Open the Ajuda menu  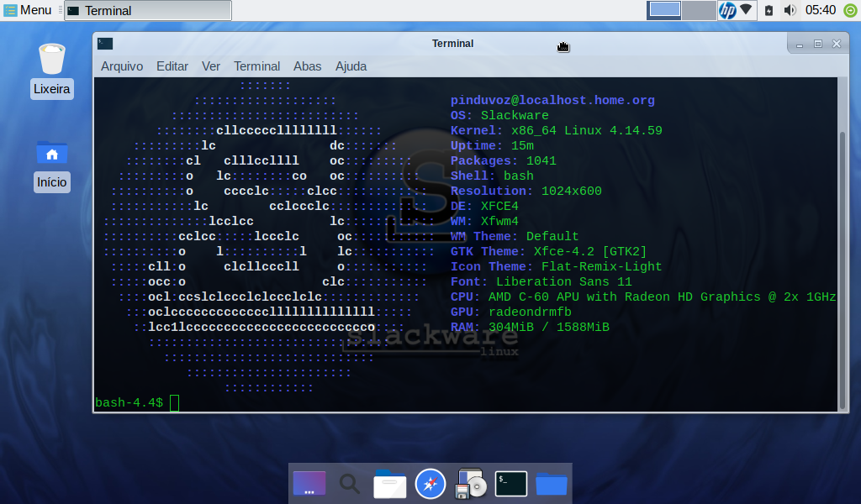351,66
